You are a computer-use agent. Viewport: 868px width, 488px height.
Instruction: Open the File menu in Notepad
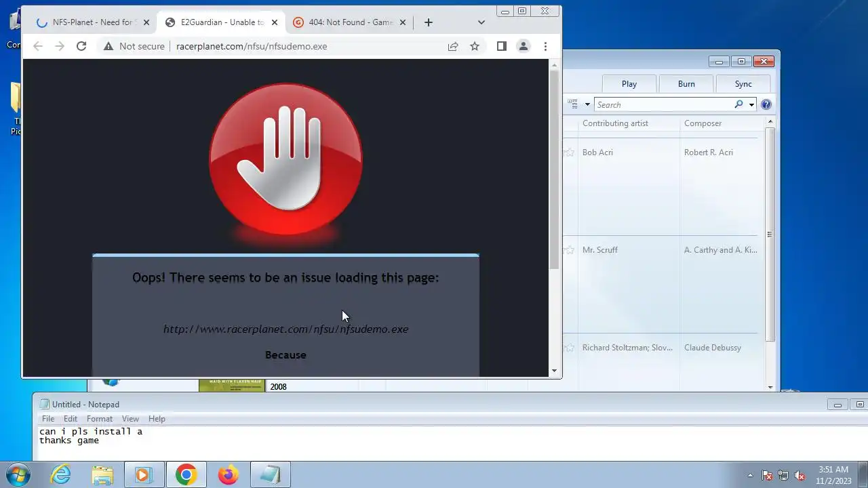pos(48,419)
